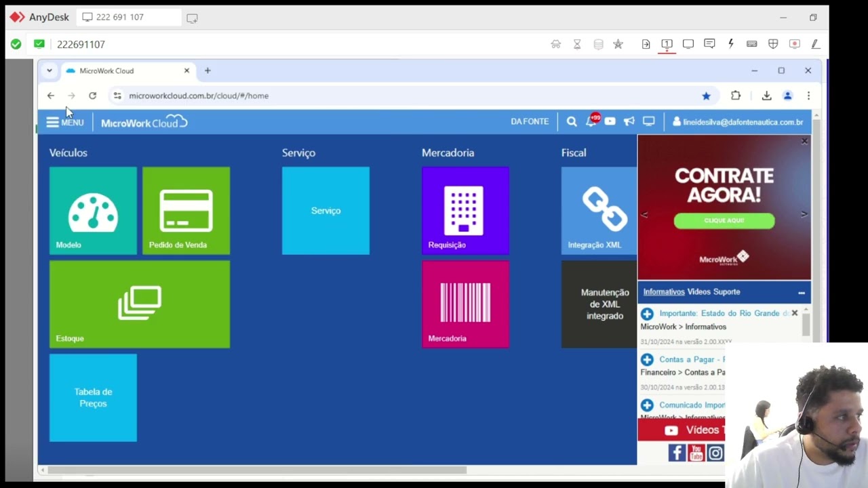Open the Facebook social icon
The width and height of the screenshot is (868, 488).
(x=677, y=453)
